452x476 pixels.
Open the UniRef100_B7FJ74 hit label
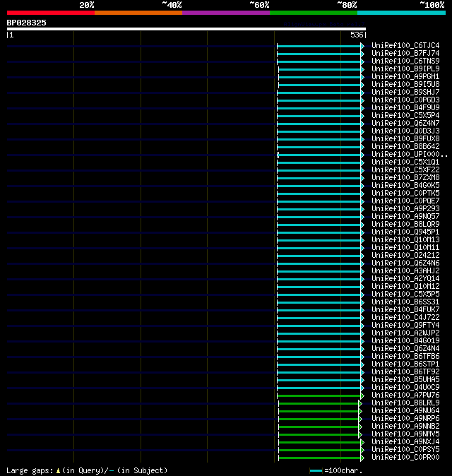[405, 54]
